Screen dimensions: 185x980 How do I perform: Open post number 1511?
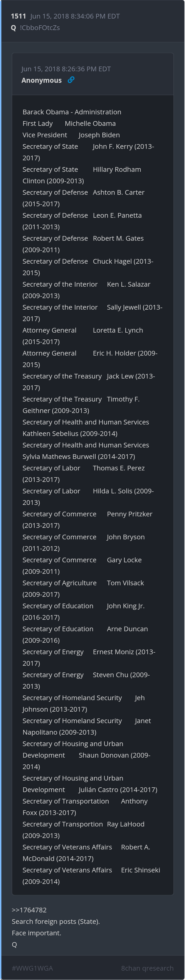tap(18, 16)
